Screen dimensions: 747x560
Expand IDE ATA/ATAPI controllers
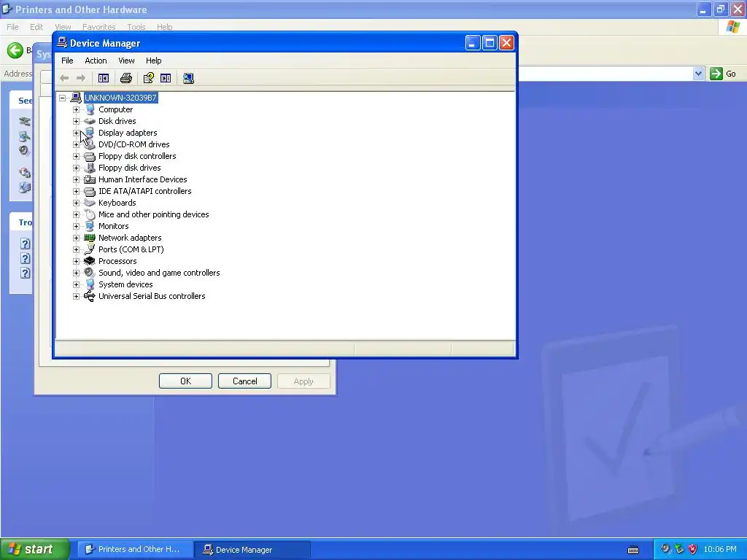(76, 192)
